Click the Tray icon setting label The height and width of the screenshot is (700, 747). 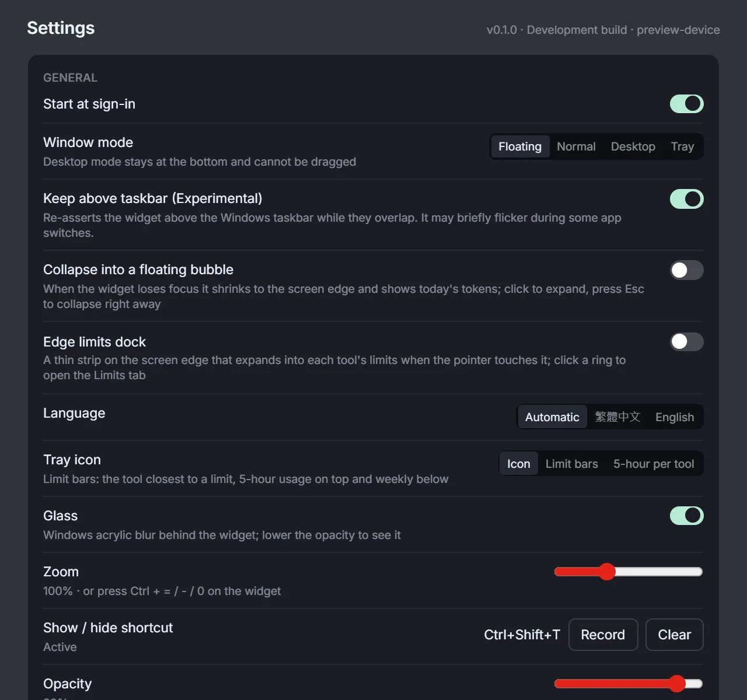(72, 460)
